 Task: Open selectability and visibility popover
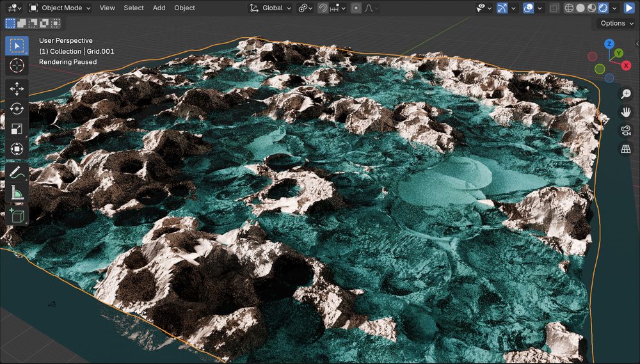pyautogui.click(x=484, y=8)
